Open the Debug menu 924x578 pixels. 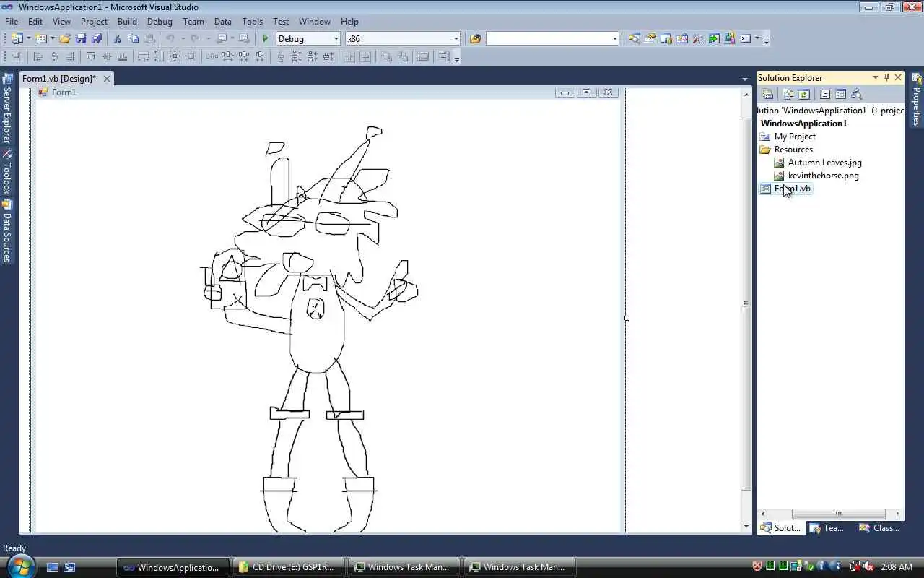tap(160, 22)
